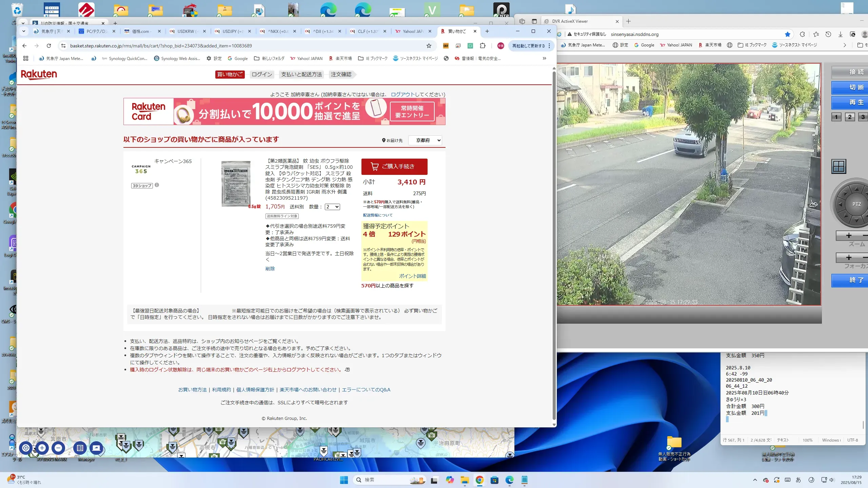868x488 pixels.
Task: Switch to the USDJPY browser tab
Action: [232, 31]
